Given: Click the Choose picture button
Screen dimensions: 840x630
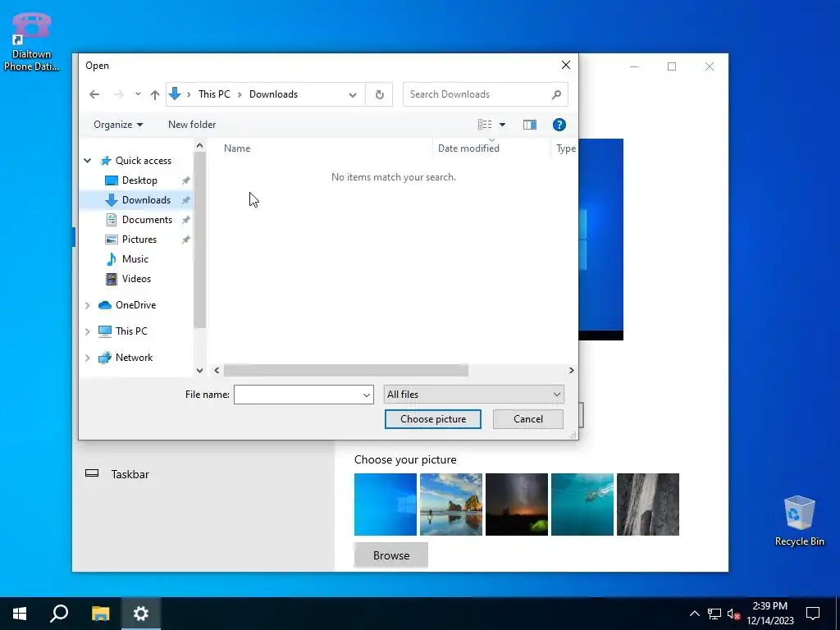Looking at the screenshot, I should pyautogui.click(x=433, y=419).
